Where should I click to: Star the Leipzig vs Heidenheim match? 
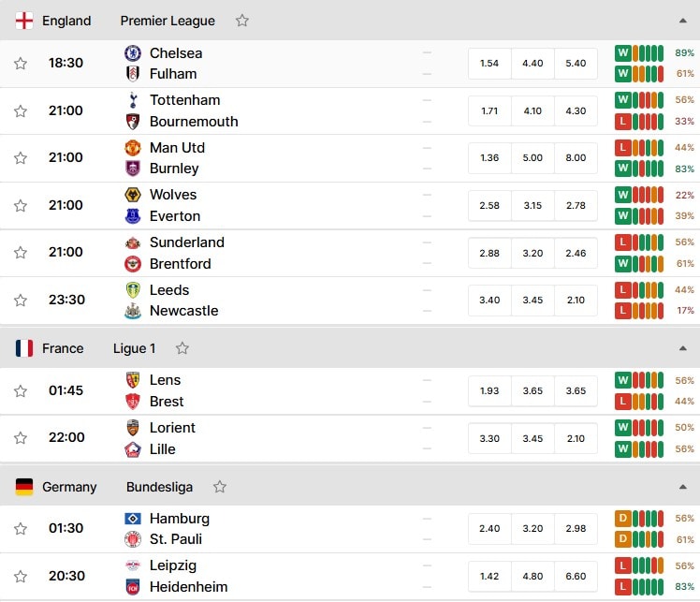[20, 576]
